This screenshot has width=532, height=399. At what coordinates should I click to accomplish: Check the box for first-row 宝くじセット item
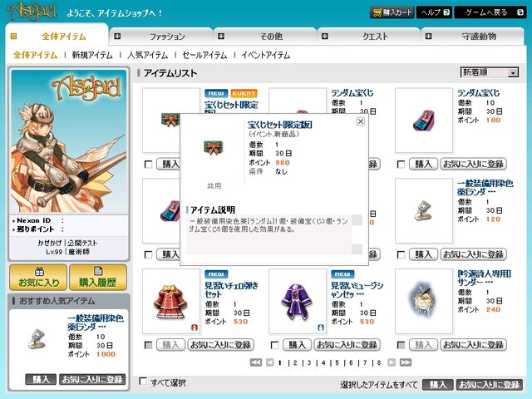click(148, 165)
